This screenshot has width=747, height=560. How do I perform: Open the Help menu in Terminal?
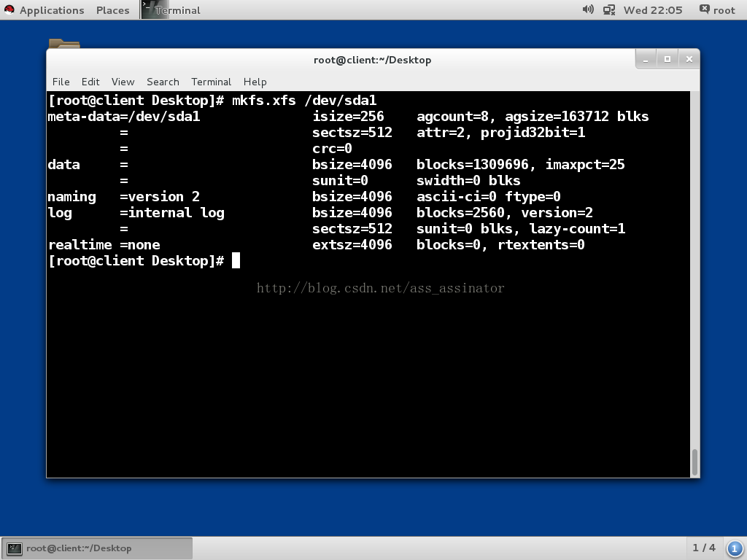tap(255, 82)
